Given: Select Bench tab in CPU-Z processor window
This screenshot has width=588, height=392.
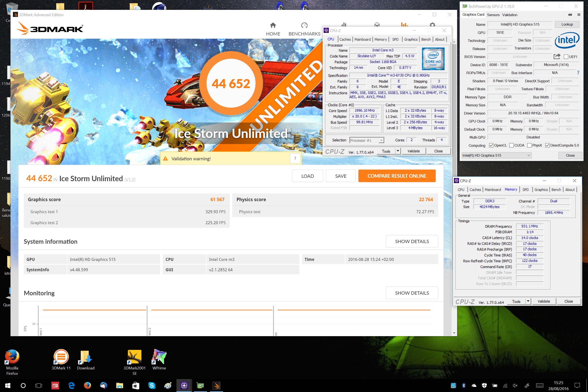Looking at the screenshot, I should (426, 40).
